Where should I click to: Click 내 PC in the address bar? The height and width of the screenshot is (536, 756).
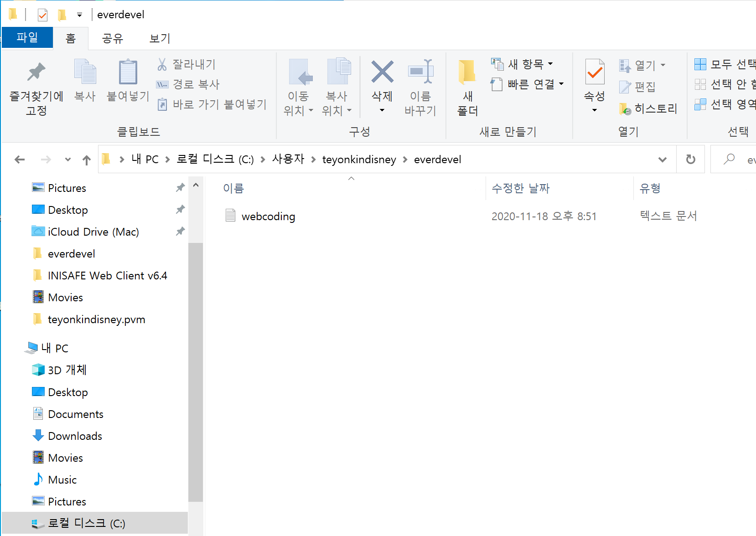(145, 159)
